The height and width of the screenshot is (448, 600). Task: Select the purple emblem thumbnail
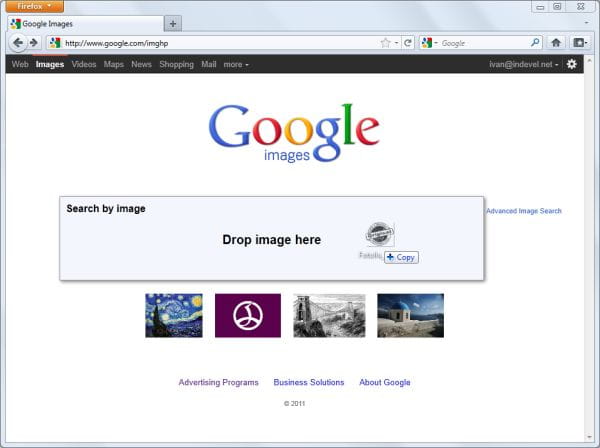pyautogui.click(x=248, y=315)
